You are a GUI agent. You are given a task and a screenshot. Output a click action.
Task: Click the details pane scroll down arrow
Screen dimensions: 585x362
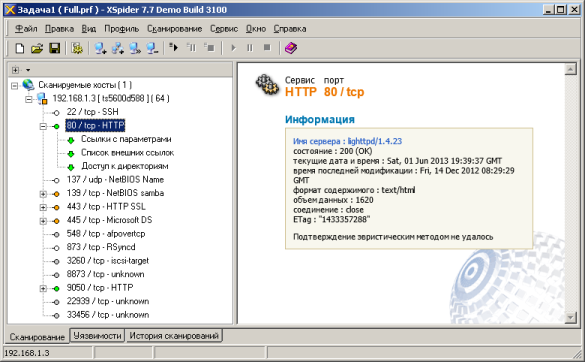(x=570, y=318)
